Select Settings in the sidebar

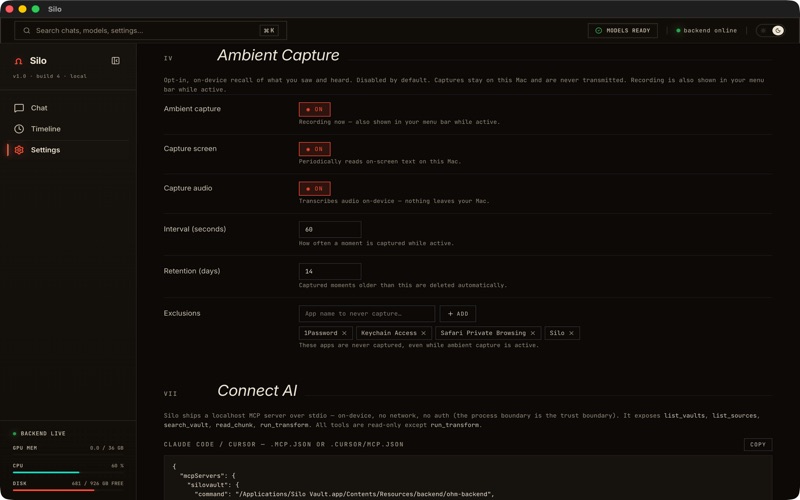68,149
